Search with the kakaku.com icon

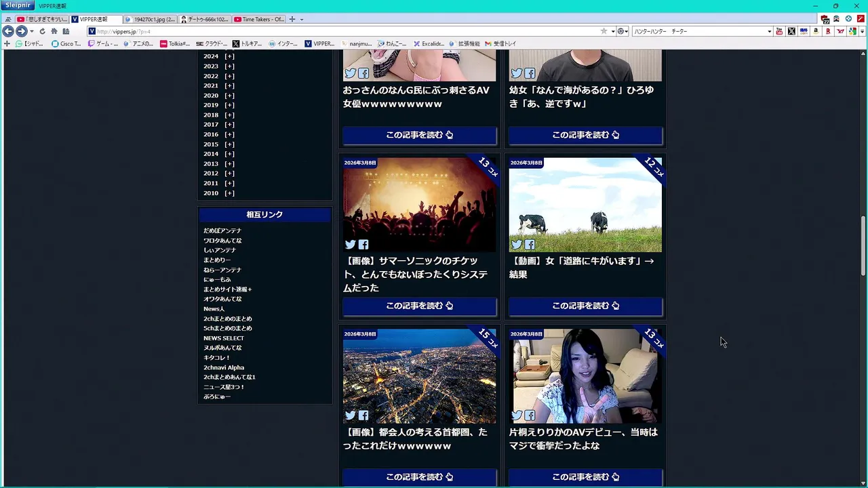pos(804,31)
